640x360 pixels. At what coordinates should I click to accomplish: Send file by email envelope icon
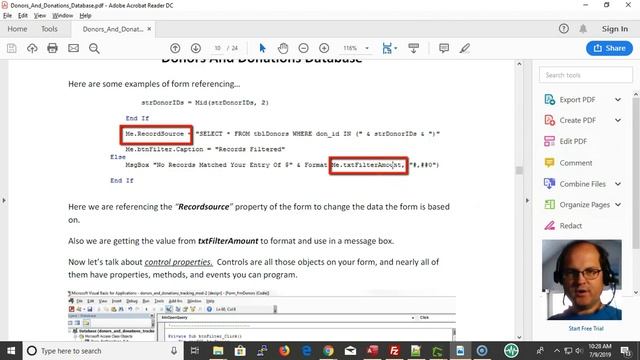[x=73, y=48]
